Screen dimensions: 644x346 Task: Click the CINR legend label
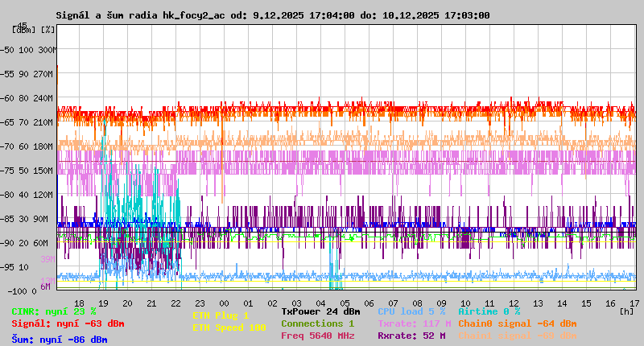[x=54, y=311]
